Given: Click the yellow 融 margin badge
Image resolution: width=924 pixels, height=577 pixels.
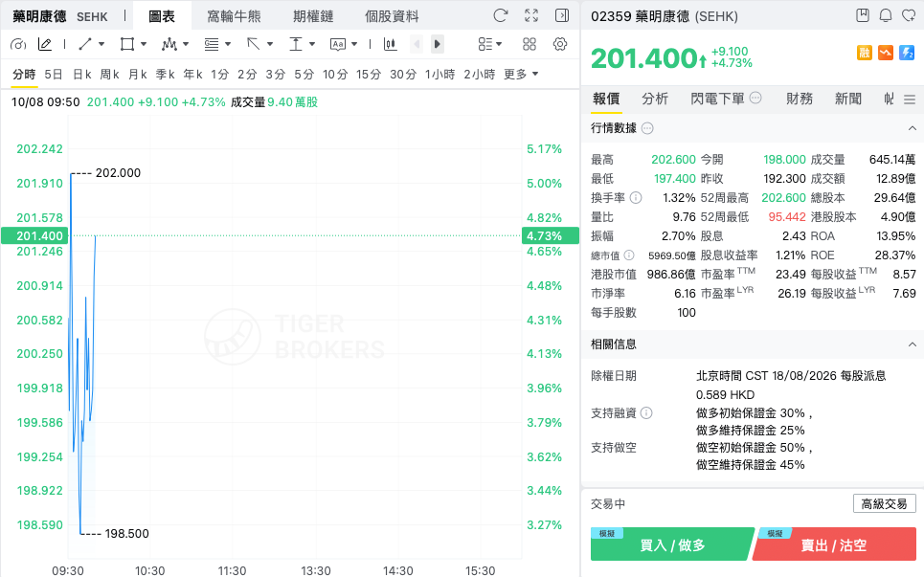Looking at the screenshot, I should [865, 53].
